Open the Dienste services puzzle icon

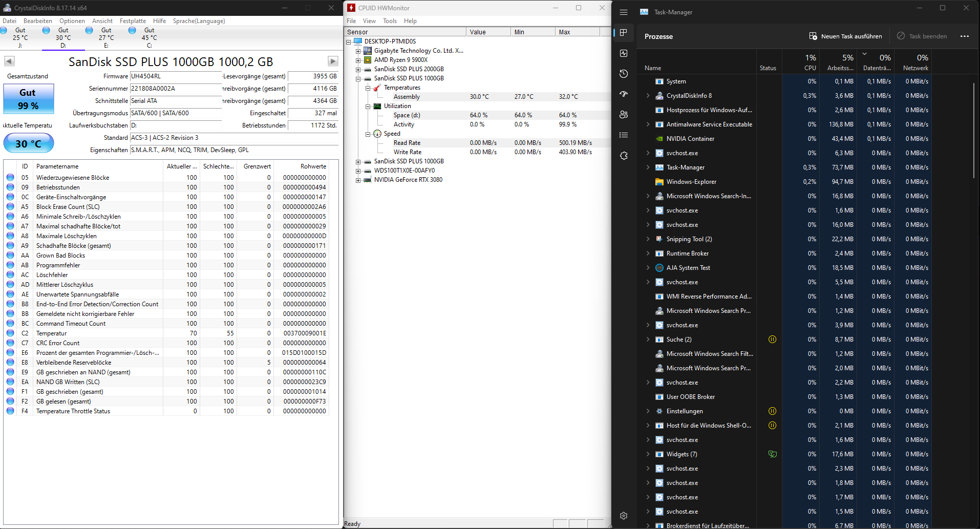coord(624,156)
